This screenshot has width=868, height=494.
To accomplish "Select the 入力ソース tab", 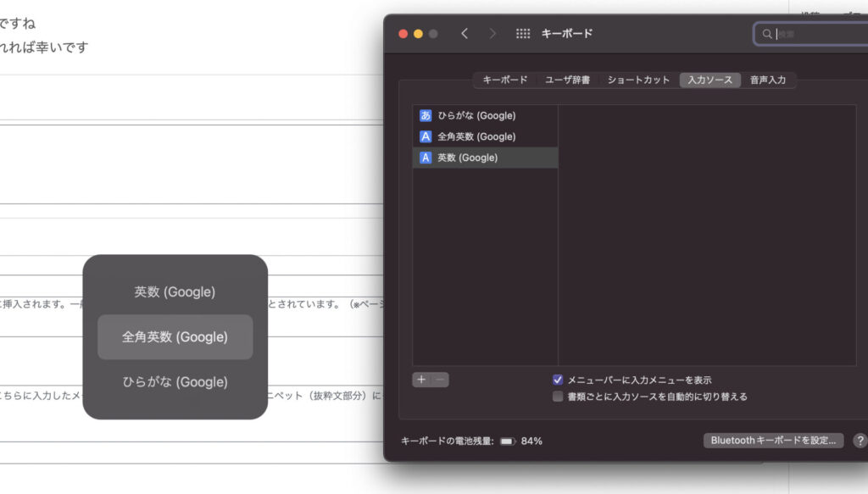I will coord(709,80).
